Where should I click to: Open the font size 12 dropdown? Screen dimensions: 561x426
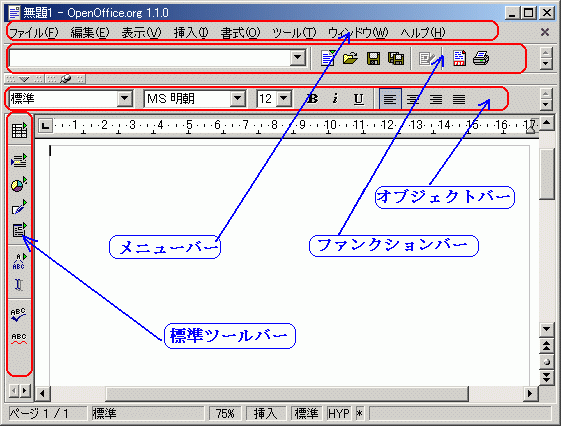point(284,98)
